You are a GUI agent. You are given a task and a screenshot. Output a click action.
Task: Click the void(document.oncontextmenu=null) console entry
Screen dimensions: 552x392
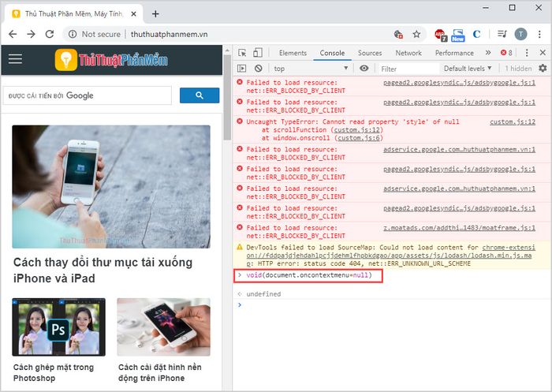tap(309, 275)
